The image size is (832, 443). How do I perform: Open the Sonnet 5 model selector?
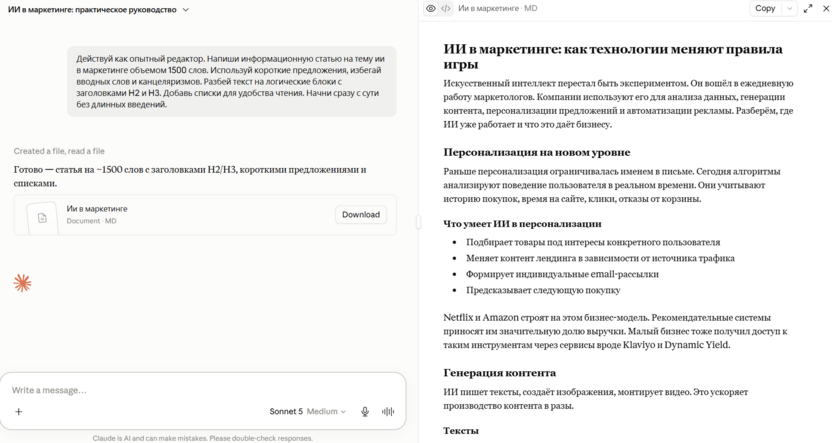[x=308, y=411]
